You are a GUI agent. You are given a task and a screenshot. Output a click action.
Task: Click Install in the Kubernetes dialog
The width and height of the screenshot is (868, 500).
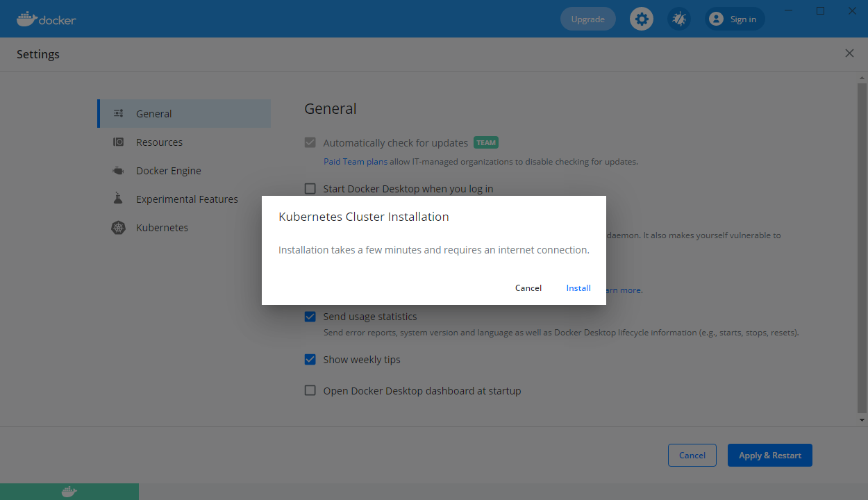coord(578,287)
